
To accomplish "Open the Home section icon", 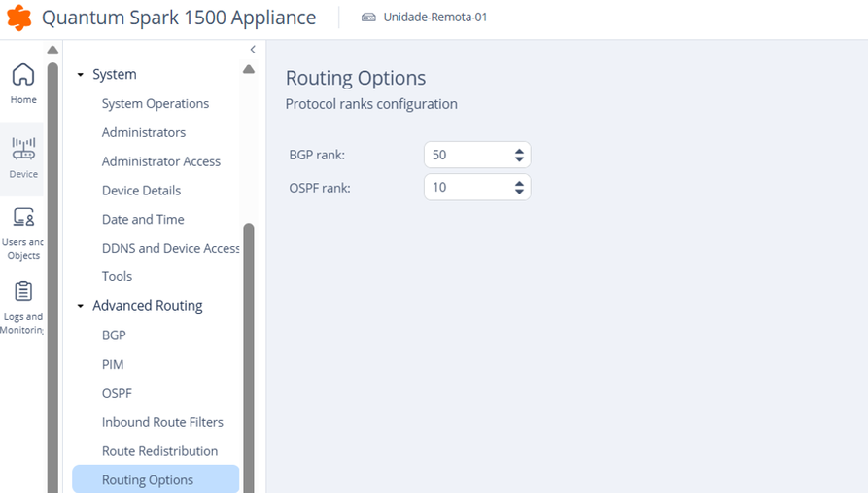I will (23, 75).
